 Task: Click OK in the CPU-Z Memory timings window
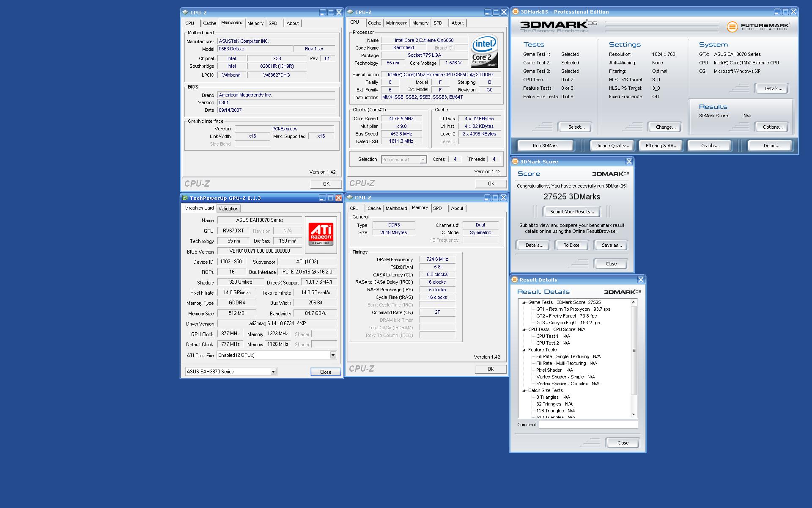pyautogui.click(x=491, y=369)
